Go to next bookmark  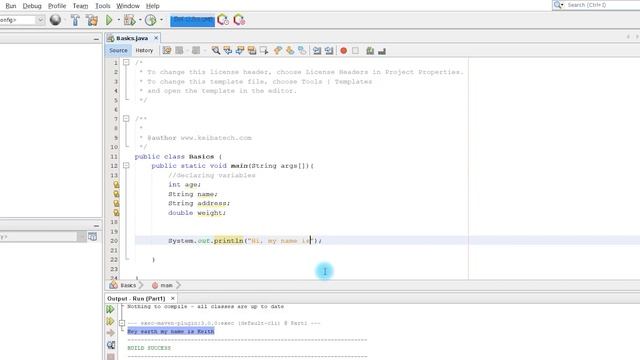pos(290,50)
